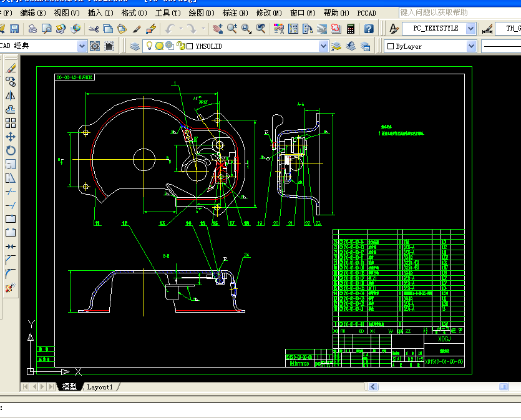This screenshot has height=420, width=521.
Task: Toggle YHSOLID layer on/off light bulb
Action: click(149, 46)
